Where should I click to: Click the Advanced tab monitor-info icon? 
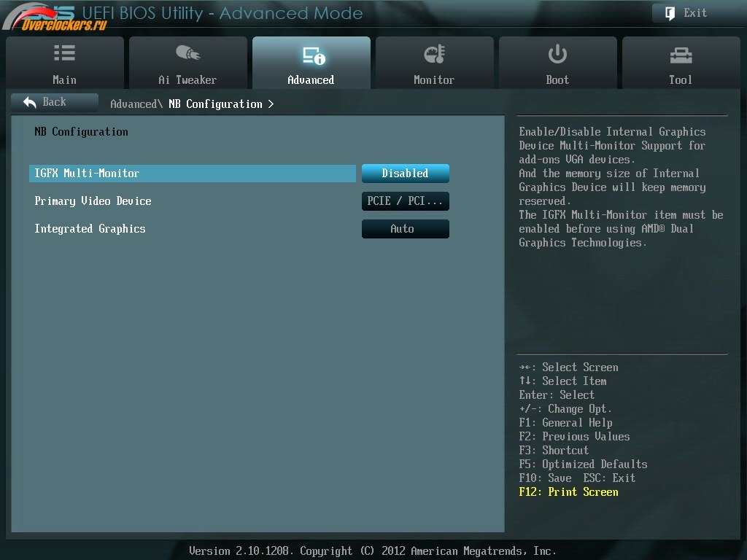click(x=314, y=55)
